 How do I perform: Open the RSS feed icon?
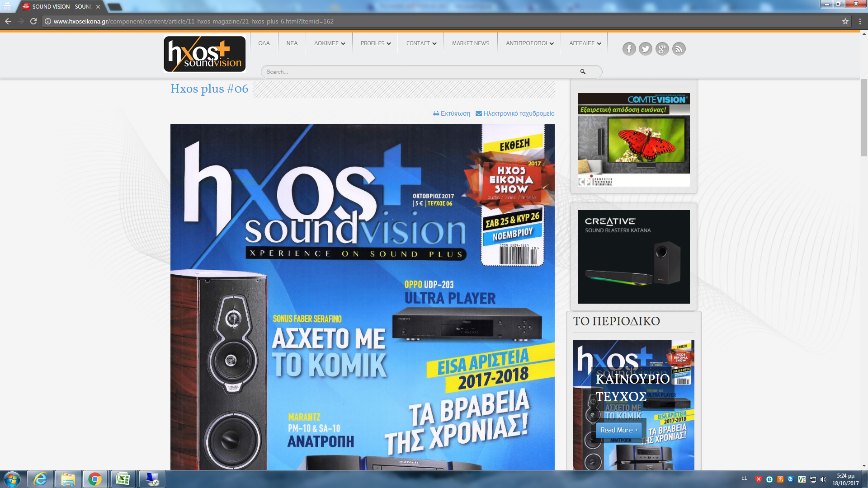click(679, 49)
